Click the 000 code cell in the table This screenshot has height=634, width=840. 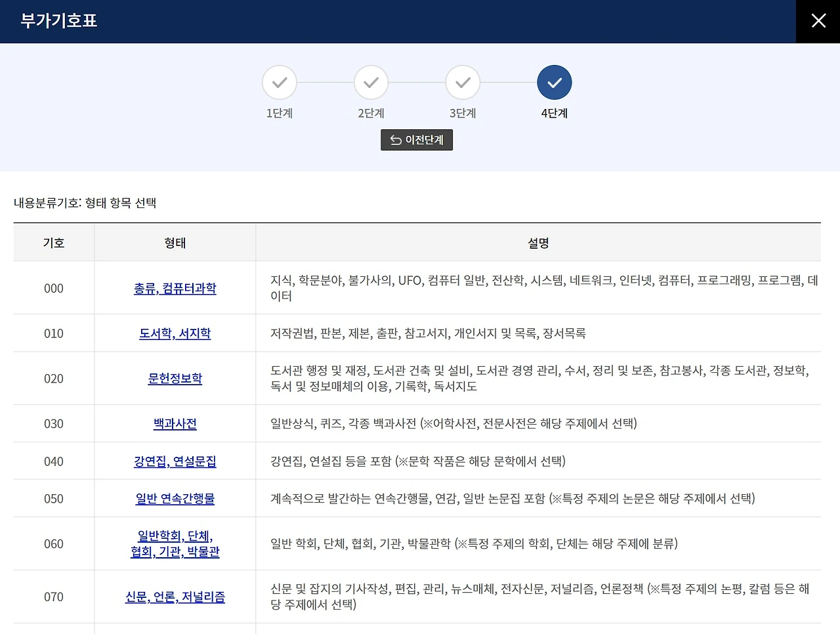pyautogui.click(x=53, y=288)
